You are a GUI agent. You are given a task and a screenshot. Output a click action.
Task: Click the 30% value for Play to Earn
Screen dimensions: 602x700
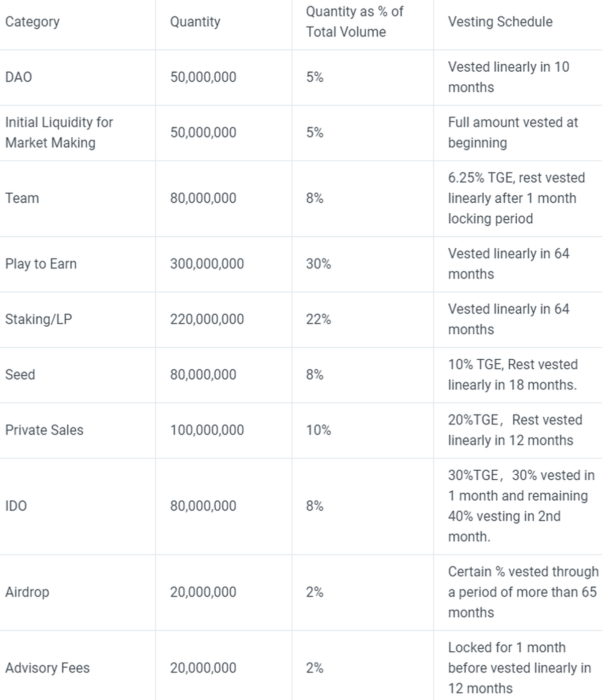pos(318,263)
